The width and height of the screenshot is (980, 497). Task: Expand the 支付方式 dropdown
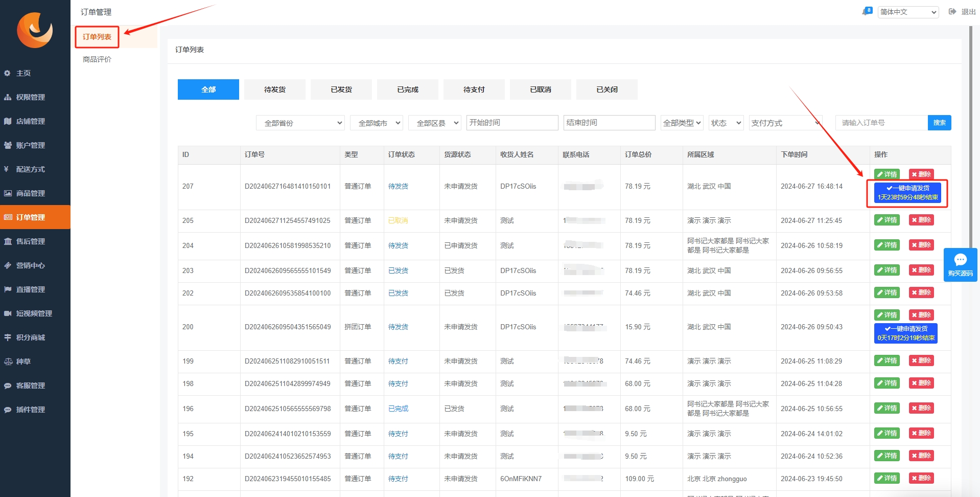tap(786, 123)
